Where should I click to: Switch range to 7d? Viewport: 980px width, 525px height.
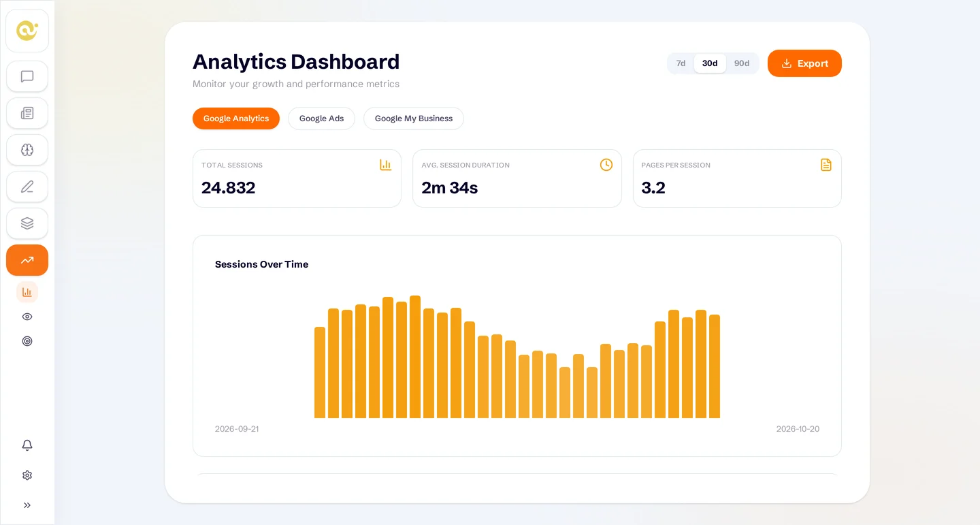pyautogui.click(x=681, y=63)
